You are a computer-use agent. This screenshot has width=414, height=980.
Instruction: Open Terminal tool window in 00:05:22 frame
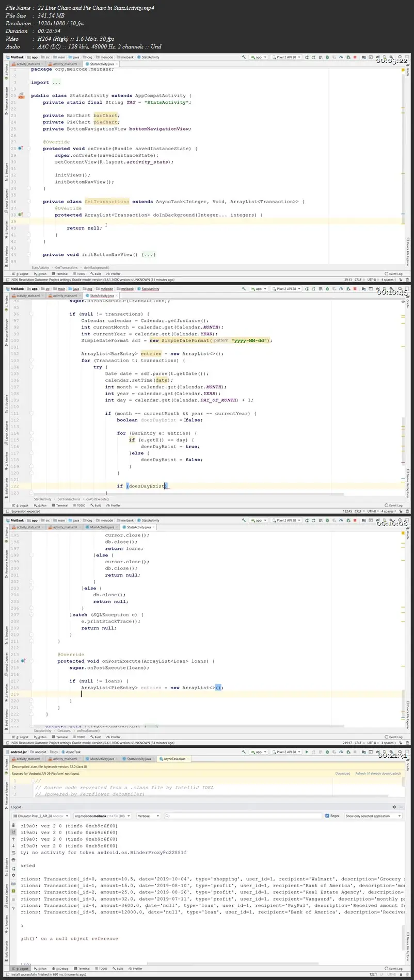(x=60, y=274)
